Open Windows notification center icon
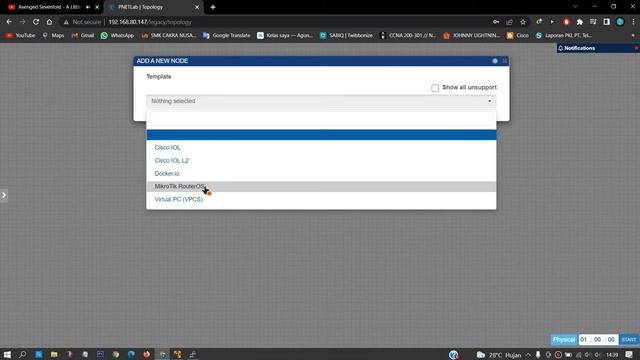Image resolution: width=640 pixels, height=360 pixels. [x=629, y=355]
